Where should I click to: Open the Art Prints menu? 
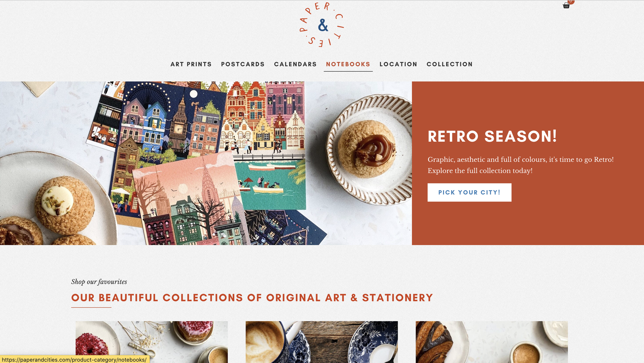pos(191,64)
